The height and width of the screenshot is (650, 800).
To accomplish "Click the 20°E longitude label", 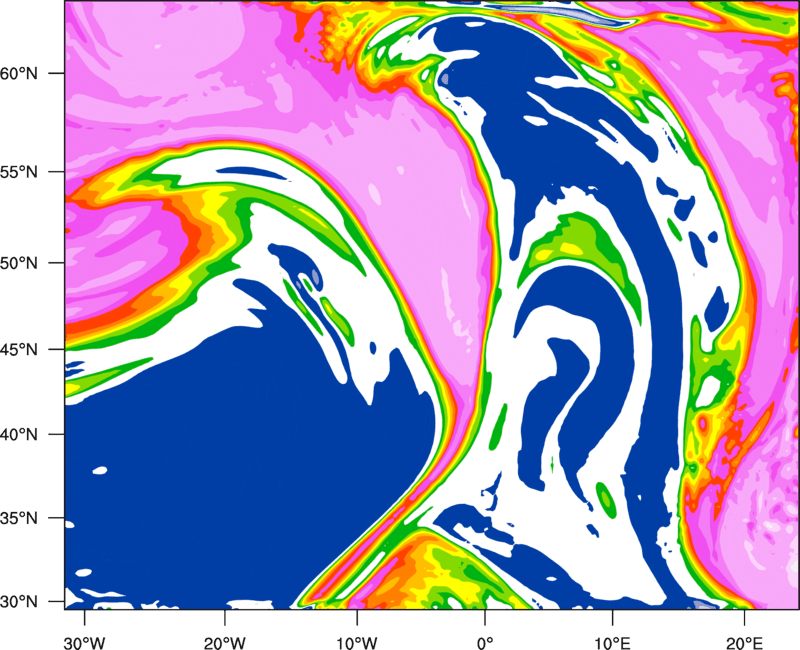I will (x=744, y=643).
